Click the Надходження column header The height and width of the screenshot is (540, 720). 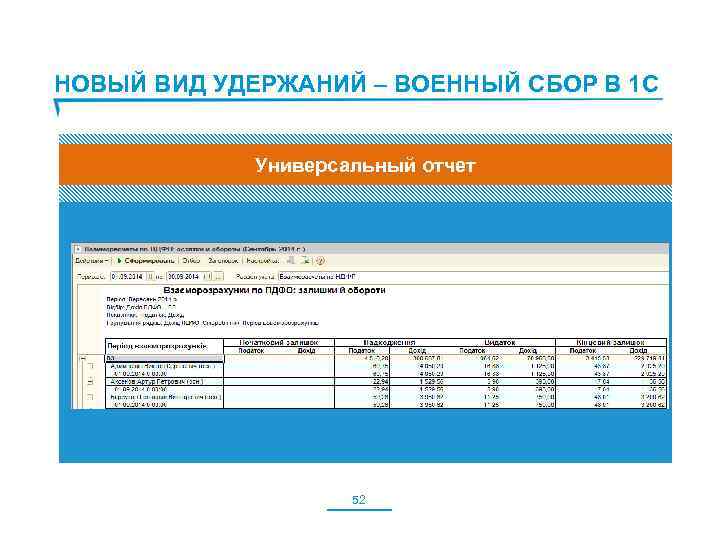[389, 343]
